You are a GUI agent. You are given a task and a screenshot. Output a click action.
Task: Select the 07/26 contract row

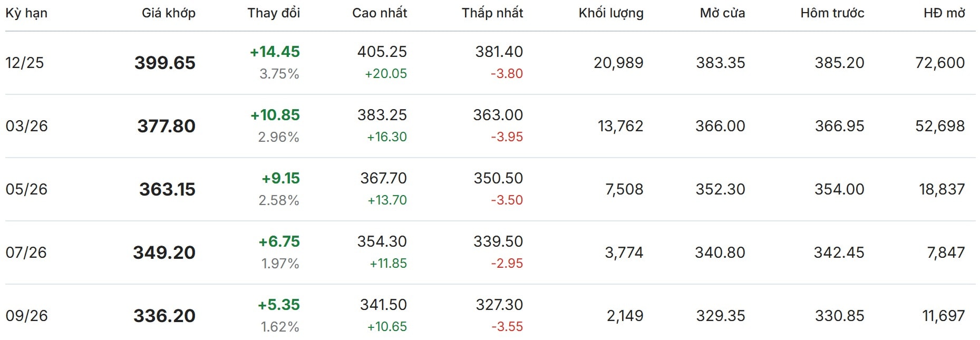point(26,252)
